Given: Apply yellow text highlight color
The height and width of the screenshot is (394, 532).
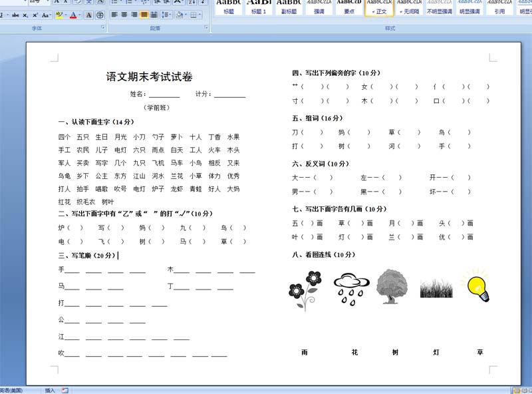Looking at the screenshot, I should click(59, 15).
